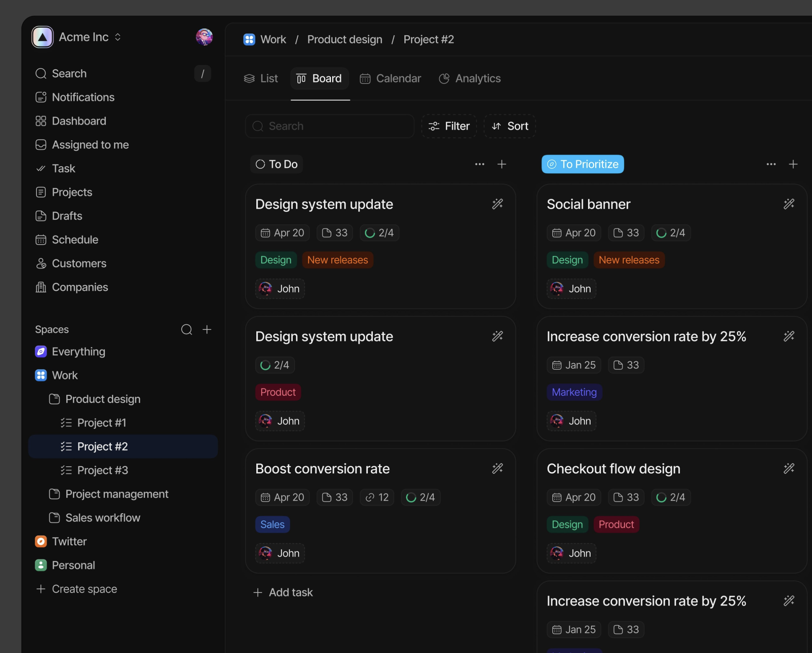812x653 pixels.
Task: Click John assignee on Checkout flow design
Action: point(571,553)
